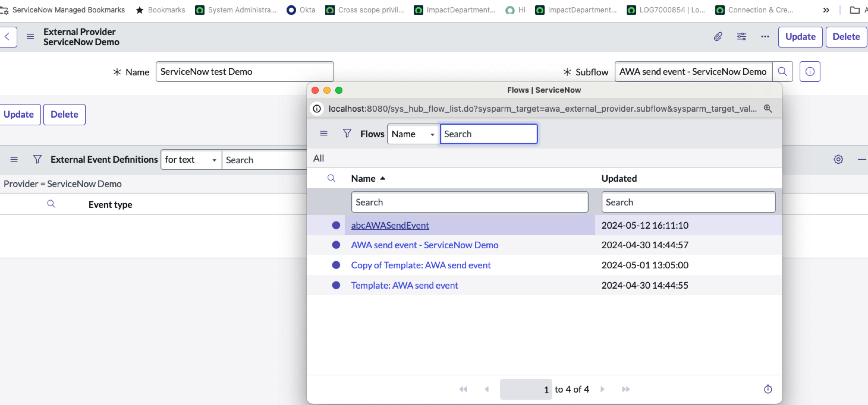Click External Event Definitions Search field
868x405 pixels.
pyautogui.click(x=265, y=159)
